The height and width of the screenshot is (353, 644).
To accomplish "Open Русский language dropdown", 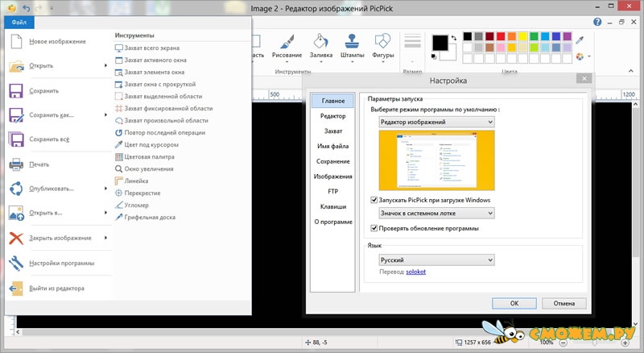I will coord(436,260).
